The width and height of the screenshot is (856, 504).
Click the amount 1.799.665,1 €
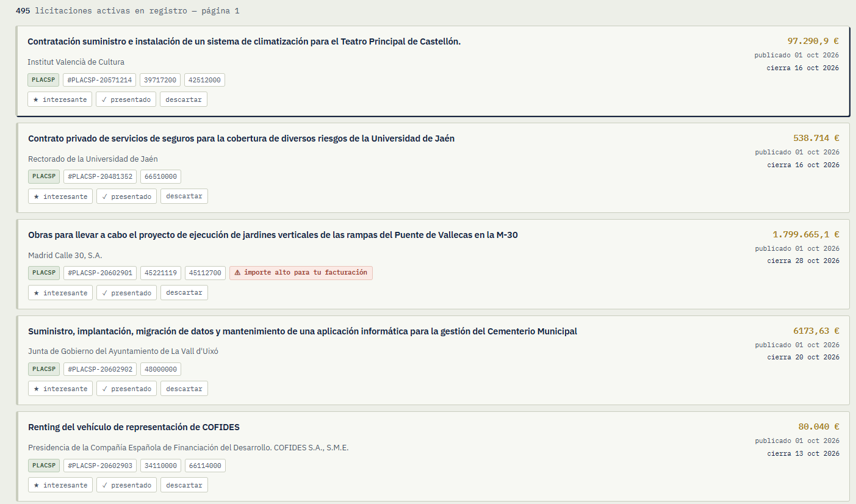click(x=806, y=234)
